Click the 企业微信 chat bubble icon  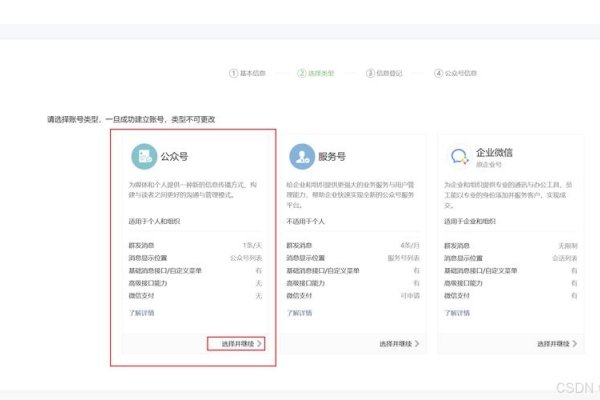[x=459, y=157]
